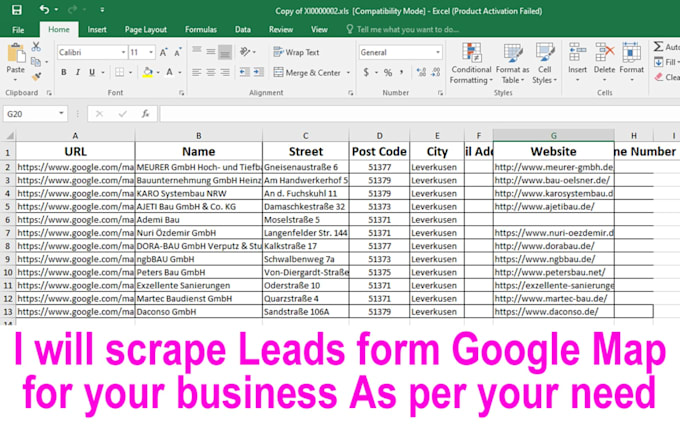Click the Increase Decimal icon

pos(421,72)
